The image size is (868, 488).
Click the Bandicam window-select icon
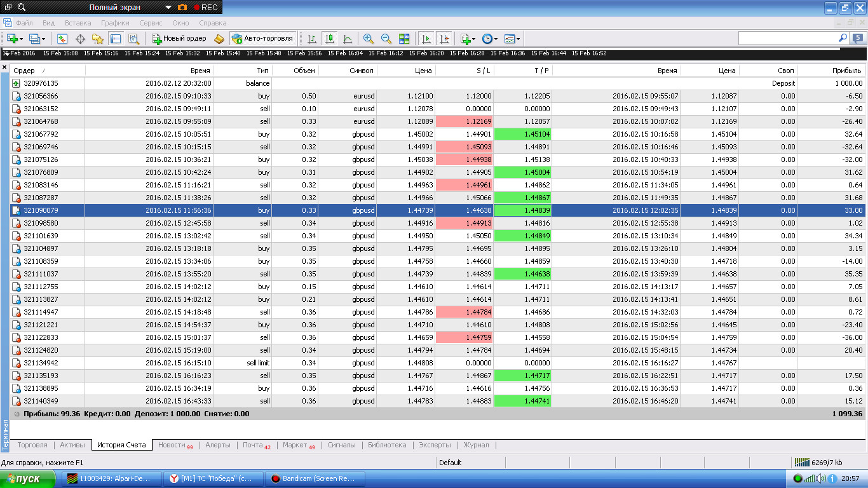pyautogui.click(x=8, y=8)
